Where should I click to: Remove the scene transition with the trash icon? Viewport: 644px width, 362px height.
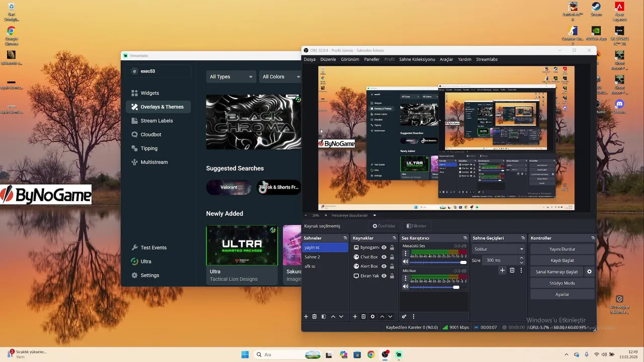(x=512, y=270)
